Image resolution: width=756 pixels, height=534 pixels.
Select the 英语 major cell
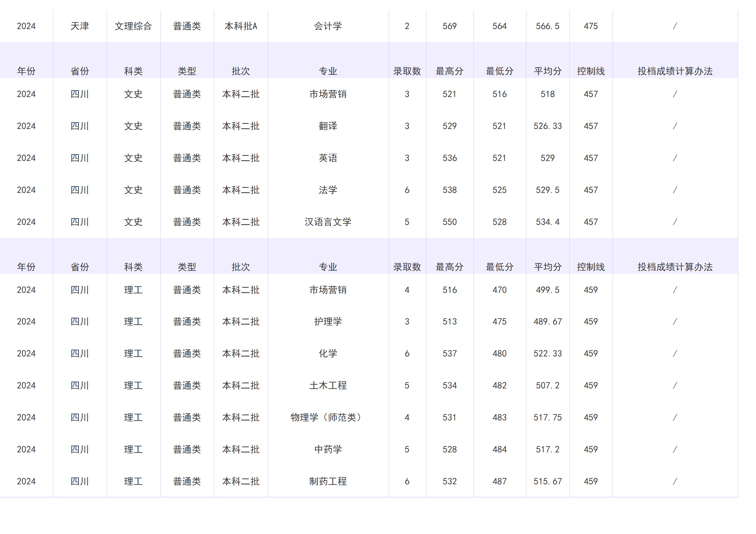pyautogui.click(x=328, y=158)
